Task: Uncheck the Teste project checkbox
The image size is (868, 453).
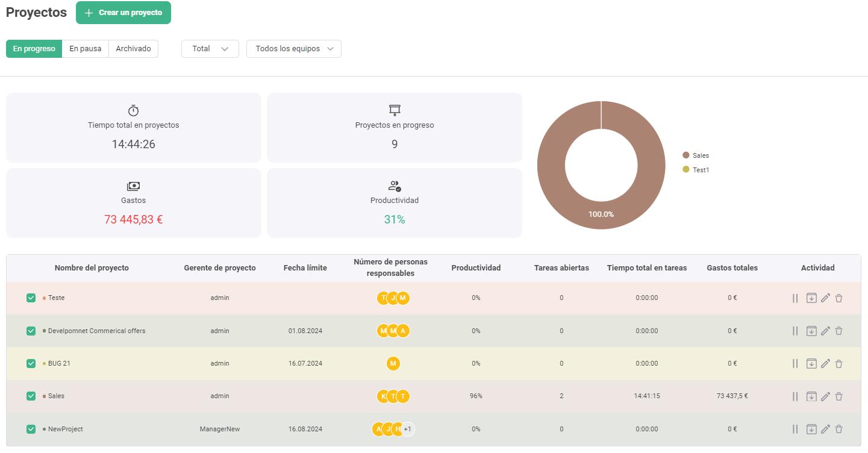Action: (31, 298)
